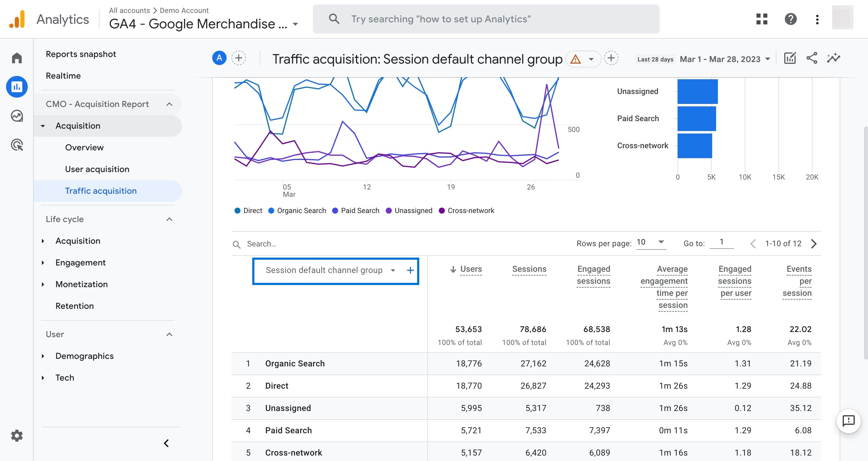This screenshot has width=868, height=461.
Task: Open the Explore section icon
Action: point(17,116)
